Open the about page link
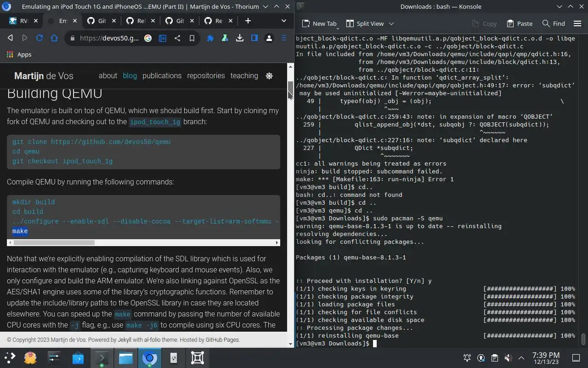 click(x=108, y=76)
